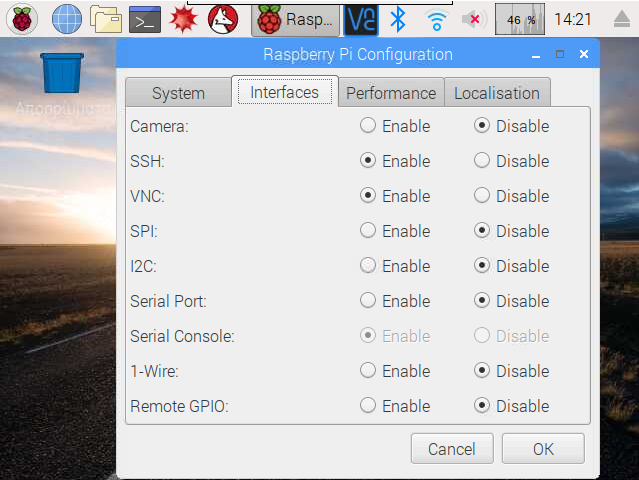
Task: Click the eject icon in the panel
Action: 621,19
